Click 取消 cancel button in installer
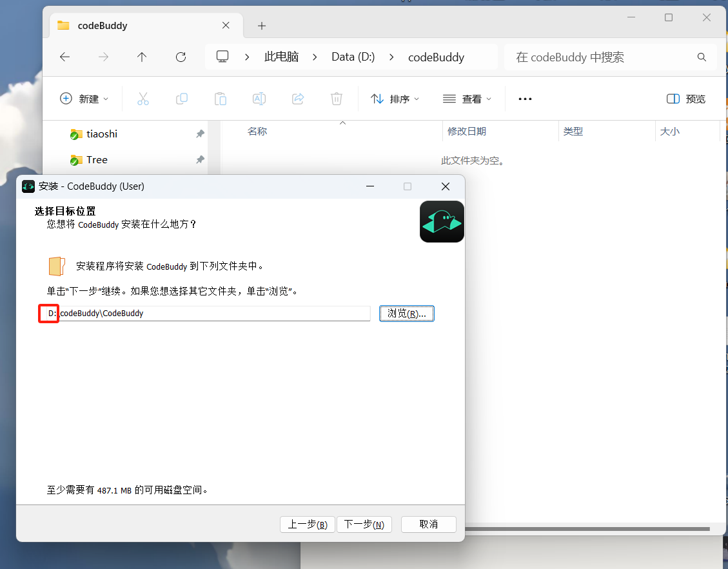Screen dimensions: 728x569 click(429, 524)
